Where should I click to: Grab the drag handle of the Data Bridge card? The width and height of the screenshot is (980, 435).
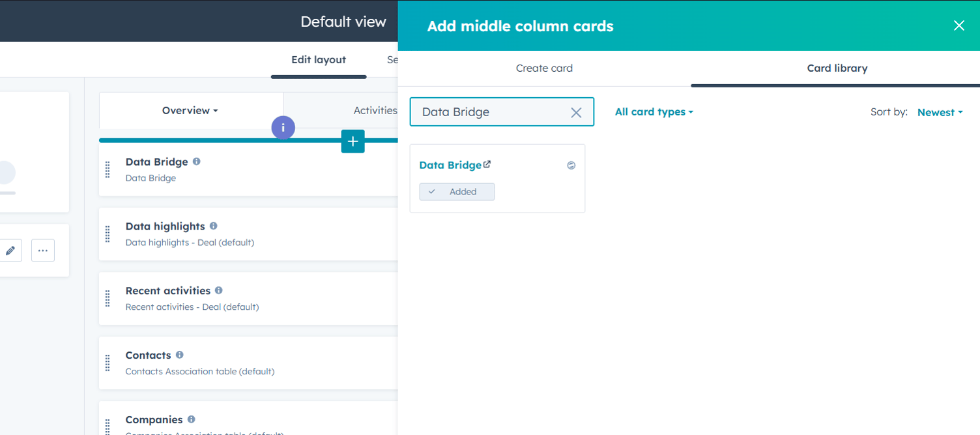pyautogui.click(x=108, y=170)
